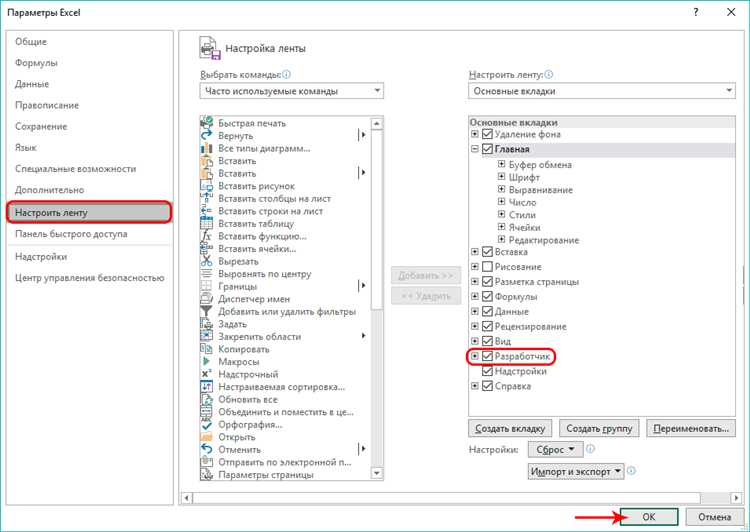The width and height of the screenshot is (750, 532).
Task: Click the info icon next to Настроить ленту
Action: tap(549, 75)
